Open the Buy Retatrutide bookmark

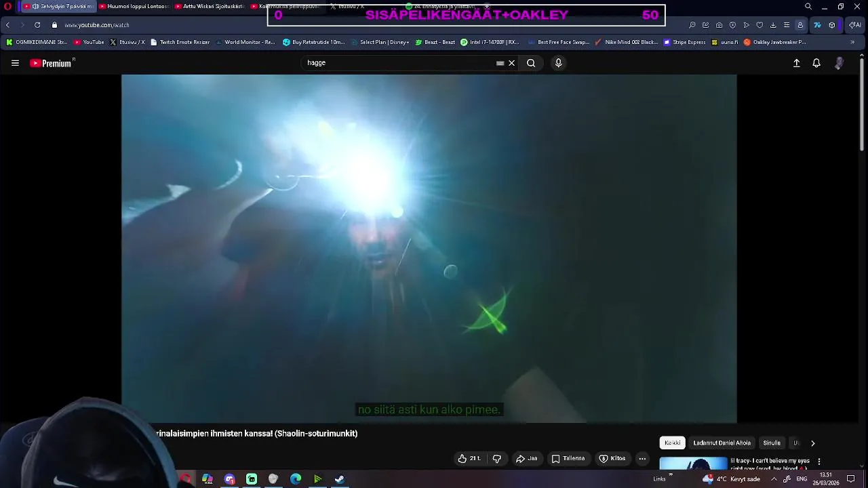pyautogui.click(x=314, y=42)
